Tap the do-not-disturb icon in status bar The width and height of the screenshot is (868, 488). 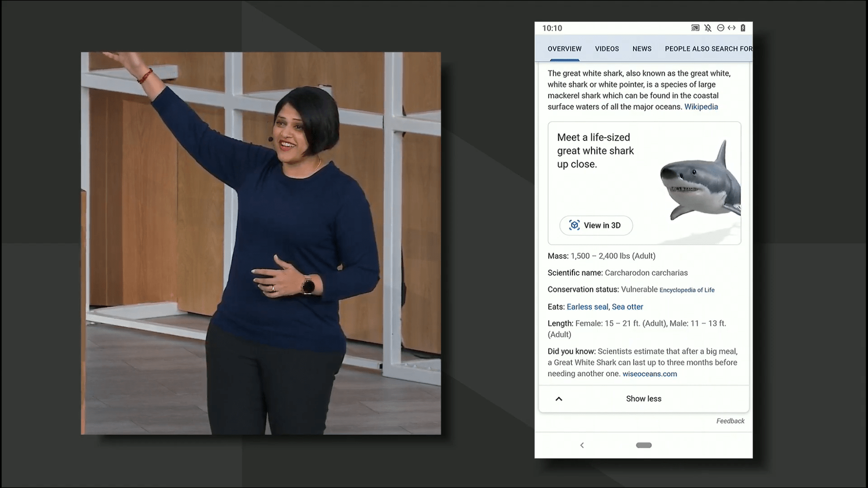[720, 28]
